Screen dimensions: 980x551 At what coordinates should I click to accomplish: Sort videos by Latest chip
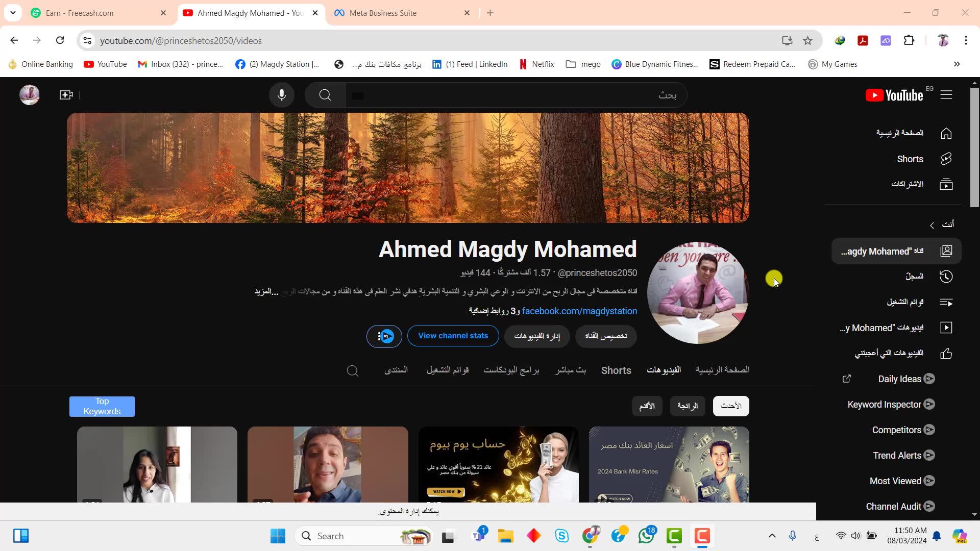(731, 406)
